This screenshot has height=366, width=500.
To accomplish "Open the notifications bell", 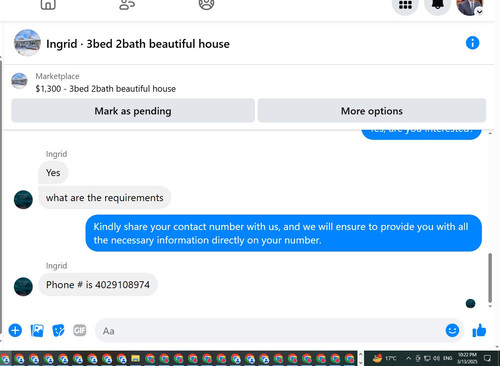I will pyautogui.click(x=438, y=5).
